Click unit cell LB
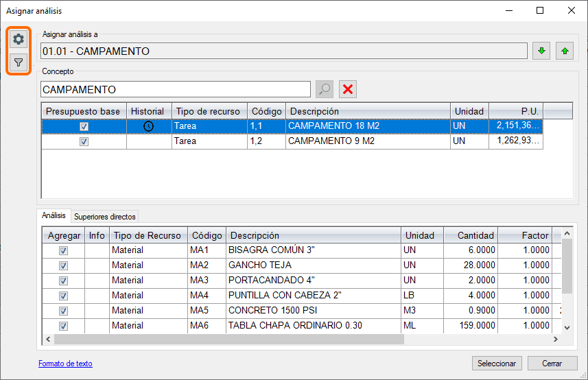 tap(422, 296)
